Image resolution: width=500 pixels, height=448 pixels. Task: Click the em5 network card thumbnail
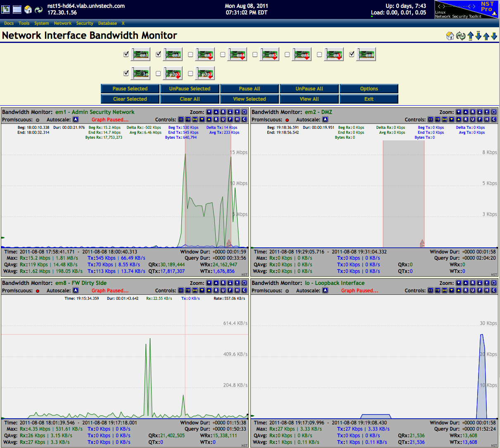point(269,54)
